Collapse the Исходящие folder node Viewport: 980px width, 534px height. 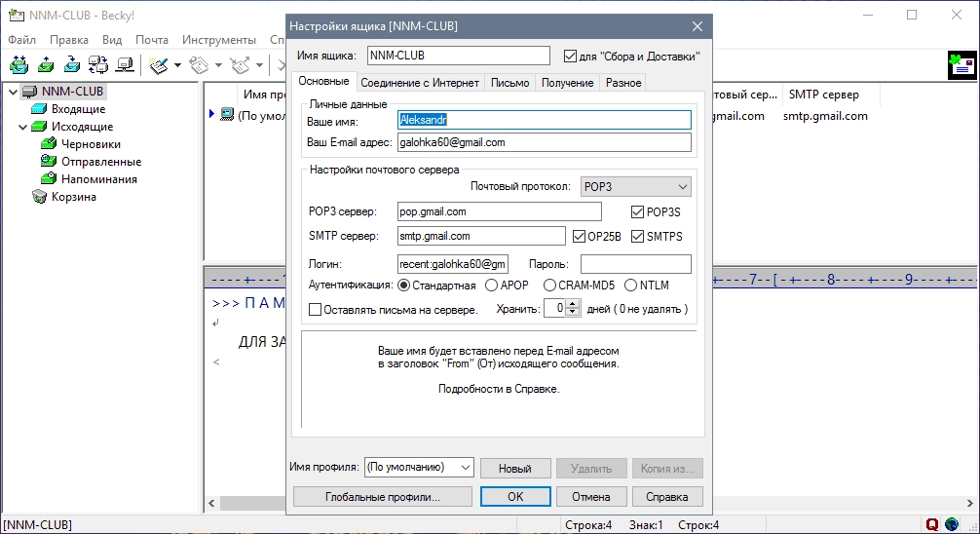(x=23, y=127)
